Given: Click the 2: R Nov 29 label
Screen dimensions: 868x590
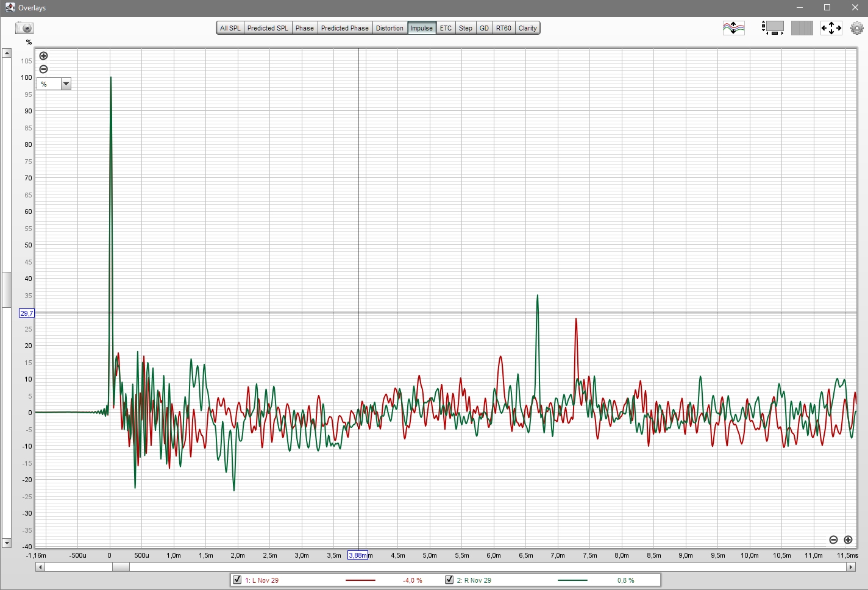Looking at the screenshot, I should point(474,580).
